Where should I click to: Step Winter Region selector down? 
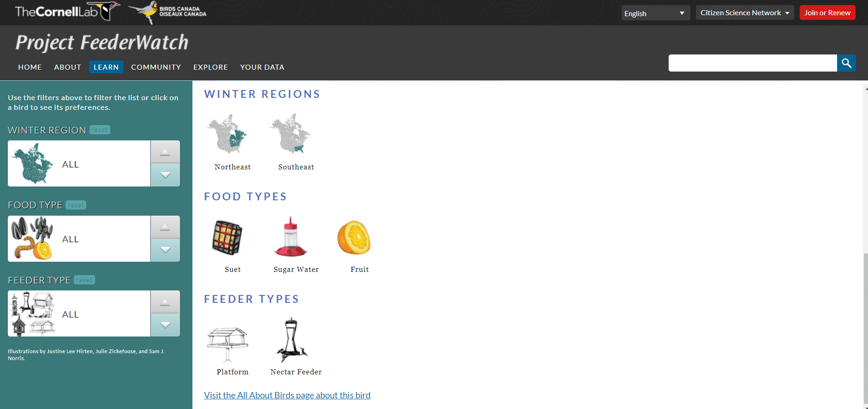click(165, 175)
